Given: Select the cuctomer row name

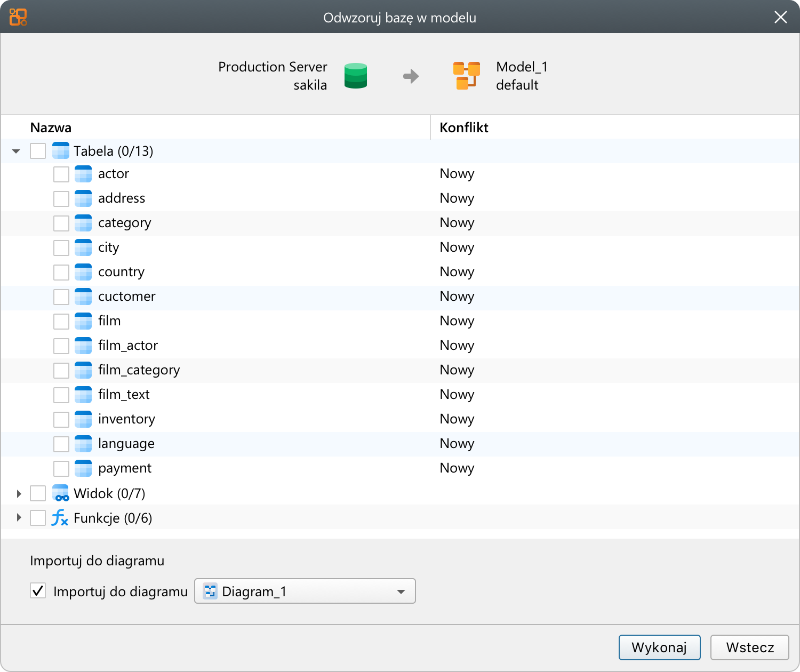Looking at the screenshot, I should 127,297.
